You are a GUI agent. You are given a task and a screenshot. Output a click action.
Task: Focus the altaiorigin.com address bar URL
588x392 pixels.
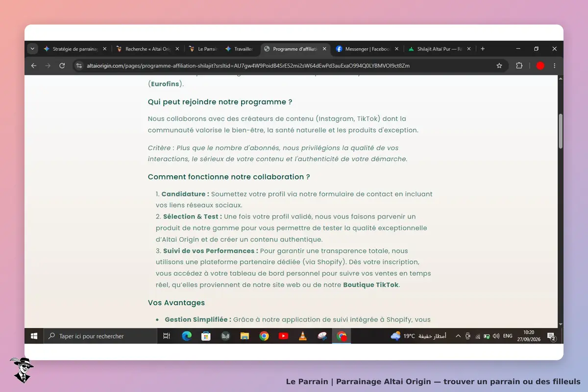tap(248, 66)
